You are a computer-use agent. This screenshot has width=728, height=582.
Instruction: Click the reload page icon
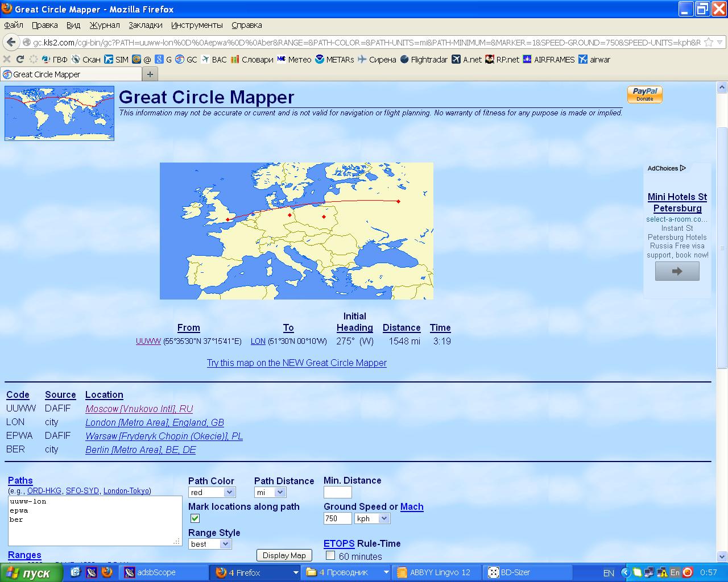tap(20, 59)
